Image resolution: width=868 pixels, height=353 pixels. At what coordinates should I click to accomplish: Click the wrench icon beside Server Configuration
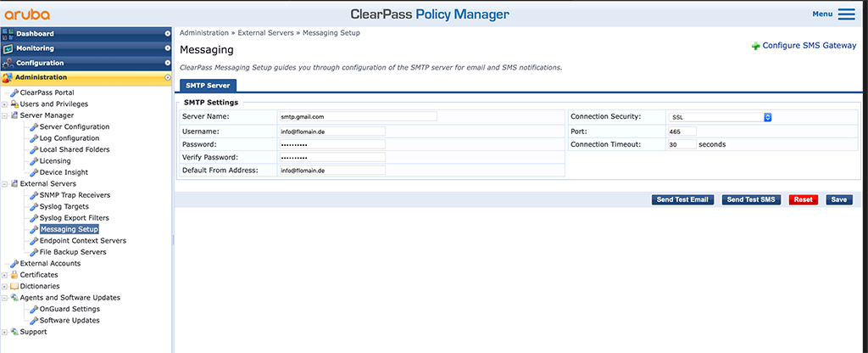34,127
